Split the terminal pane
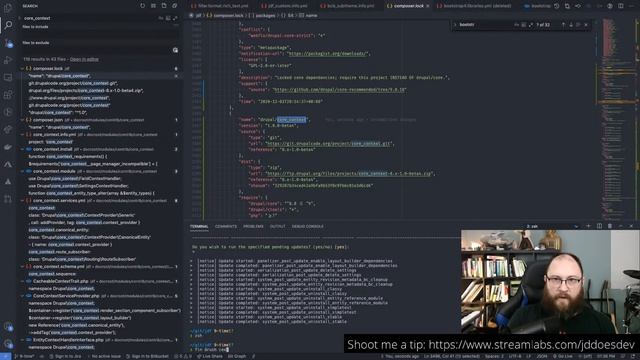640x360 pixels. coord(599,226)
